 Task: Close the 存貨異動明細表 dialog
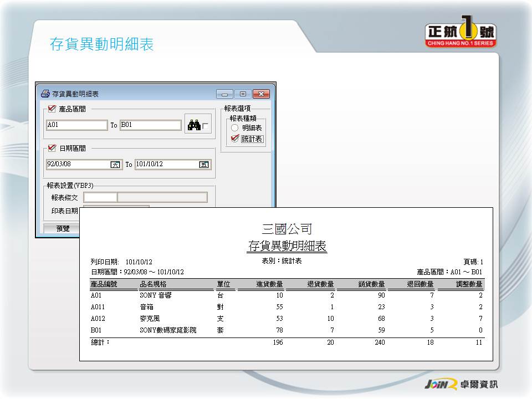pyautogui.click(x=262, y=94)
